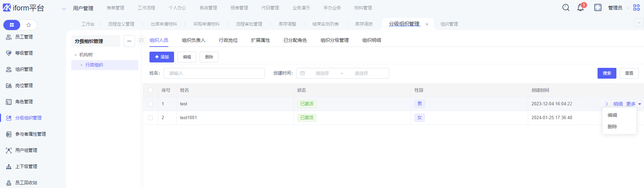Check the box for test1001 row

150,118
